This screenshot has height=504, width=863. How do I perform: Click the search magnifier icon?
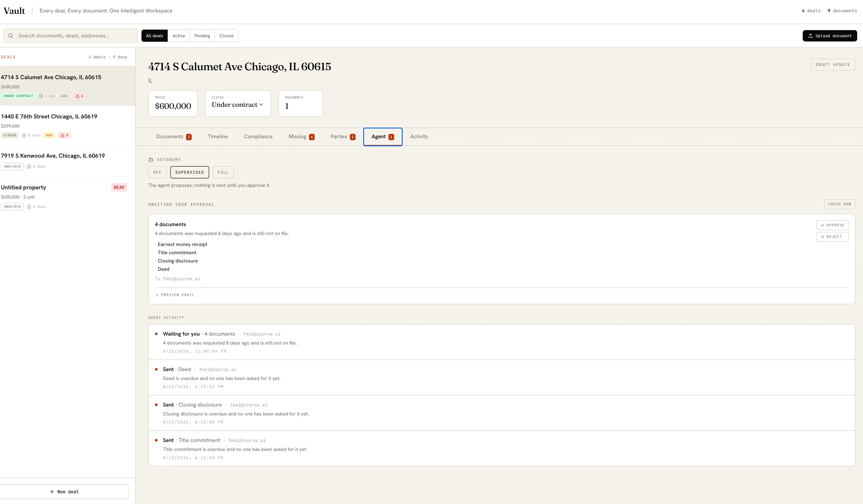11,36
